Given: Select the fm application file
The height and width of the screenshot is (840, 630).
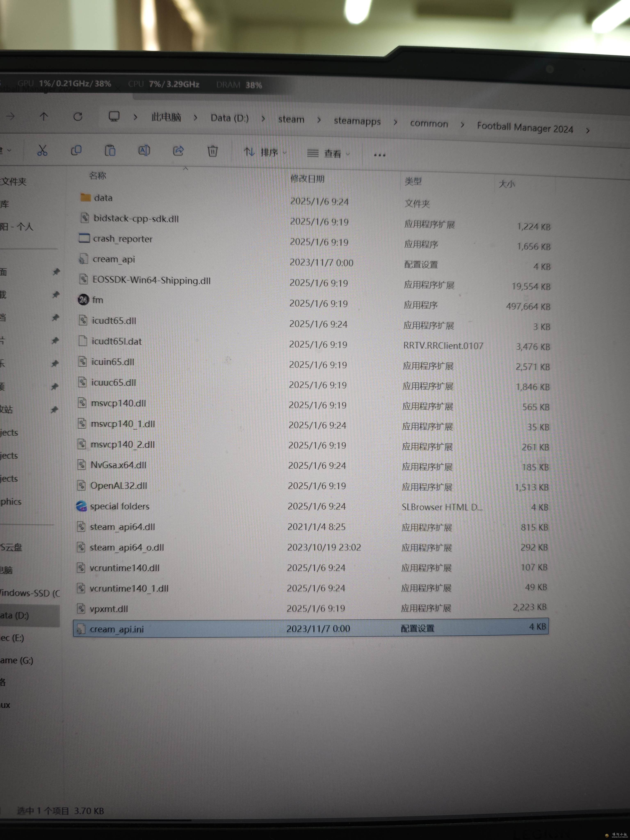Looking at the screenshot, I should [97, 300].
